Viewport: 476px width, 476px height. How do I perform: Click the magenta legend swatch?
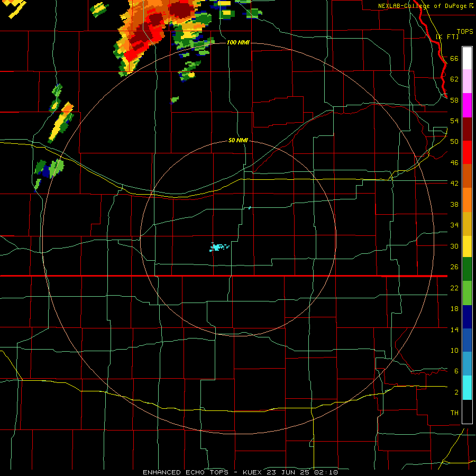(467, 105)
